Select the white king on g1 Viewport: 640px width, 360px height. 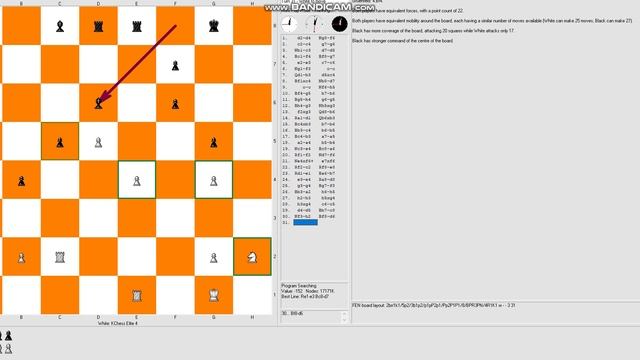(x=214, y=295)
